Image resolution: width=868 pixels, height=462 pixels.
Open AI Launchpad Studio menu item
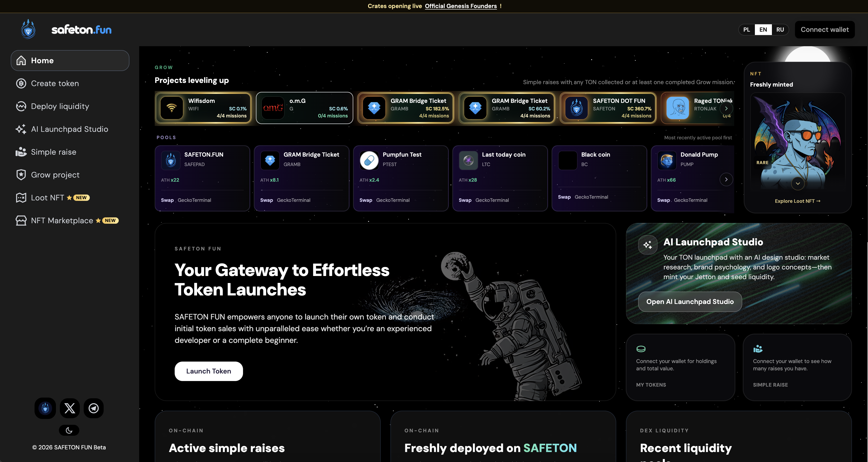[70, 129]
